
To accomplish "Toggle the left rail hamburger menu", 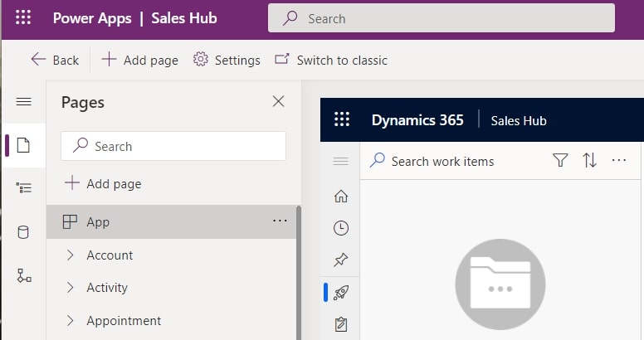I will 23,102.
